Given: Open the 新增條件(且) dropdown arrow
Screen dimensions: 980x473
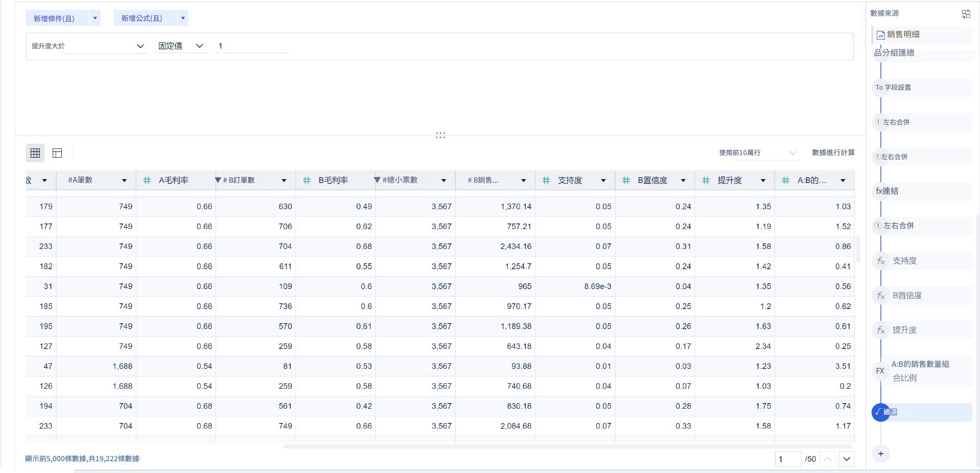Looking at the screenshot, I should [94, 18].
